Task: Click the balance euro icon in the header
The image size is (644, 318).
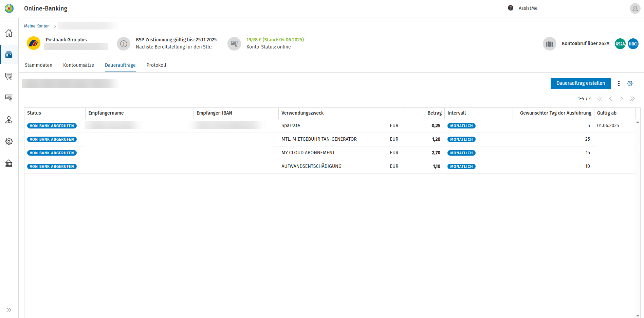Action: coord(234,44)
